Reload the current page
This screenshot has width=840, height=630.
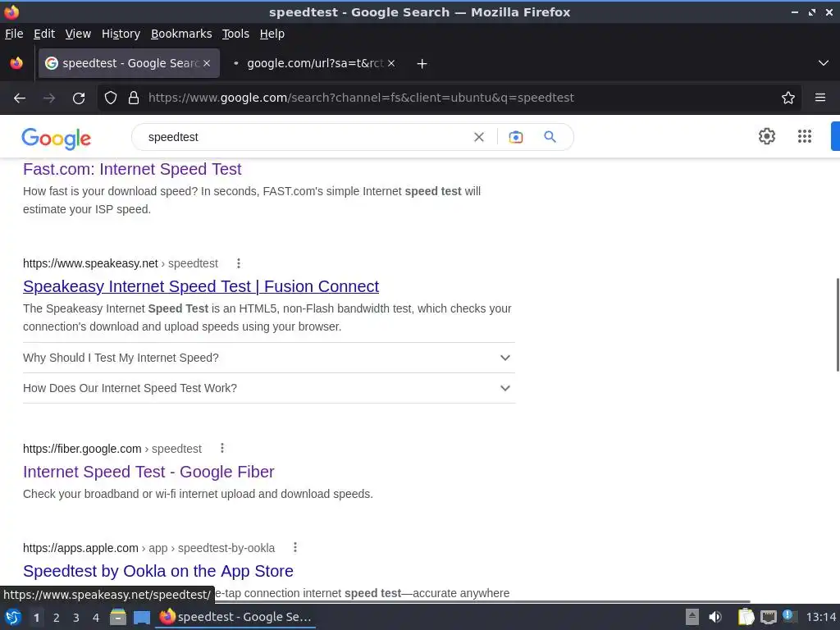click(79, 98)
